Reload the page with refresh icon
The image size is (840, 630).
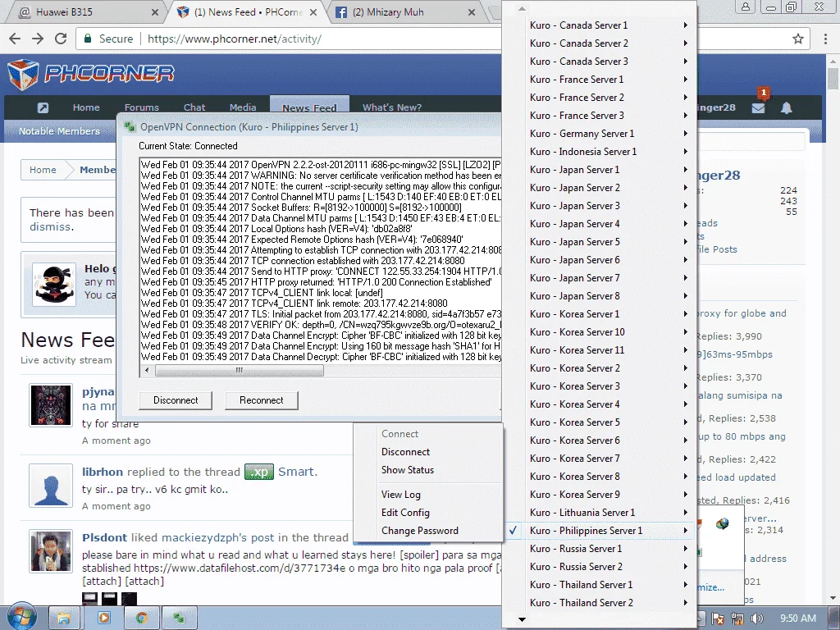61,39
